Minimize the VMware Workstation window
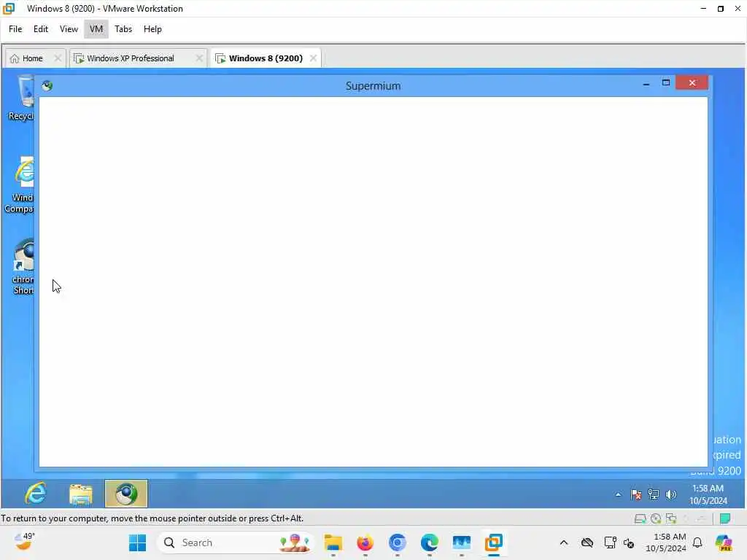Viewport: 747px width, 560px height. [703, 9]
